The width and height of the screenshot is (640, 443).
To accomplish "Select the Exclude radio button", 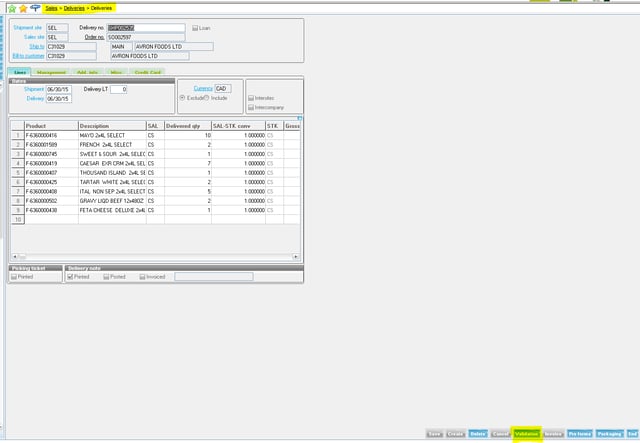I will click(181, 97).
